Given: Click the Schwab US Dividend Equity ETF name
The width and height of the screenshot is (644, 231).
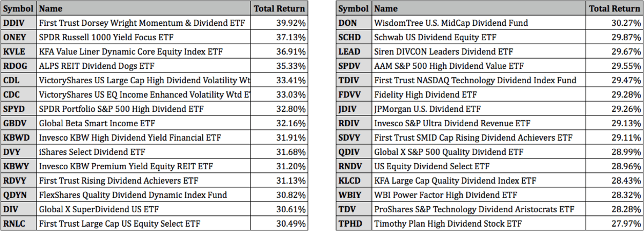Looking at the screenshot, I should [x=435, y=37].
